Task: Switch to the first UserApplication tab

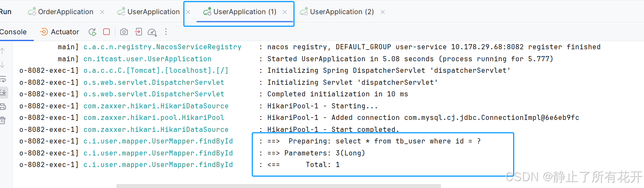Action: [x=154, y=12]
